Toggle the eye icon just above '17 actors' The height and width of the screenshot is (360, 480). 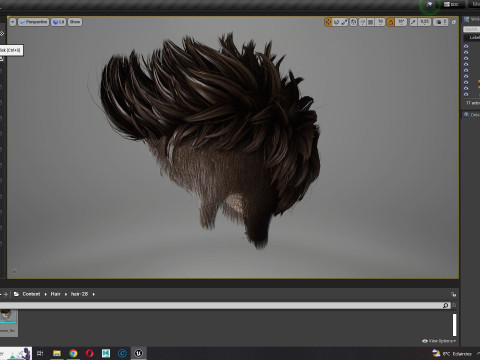tap(466, 94)
